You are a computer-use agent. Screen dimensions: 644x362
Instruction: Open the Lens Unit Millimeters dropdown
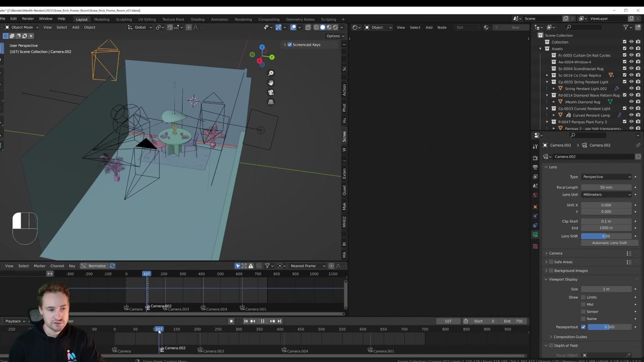point(606,194)
